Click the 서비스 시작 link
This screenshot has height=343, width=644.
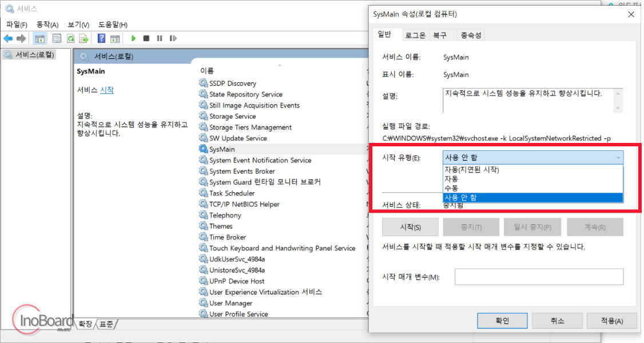coord(107,90)
